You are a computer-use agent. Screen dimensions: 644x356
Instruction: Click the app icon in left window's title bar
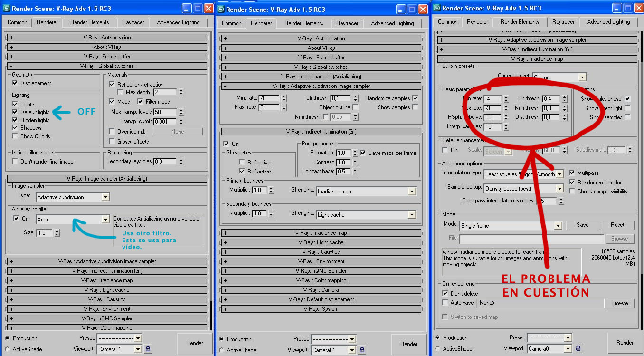pyautogui.click(x=6, y=9)
